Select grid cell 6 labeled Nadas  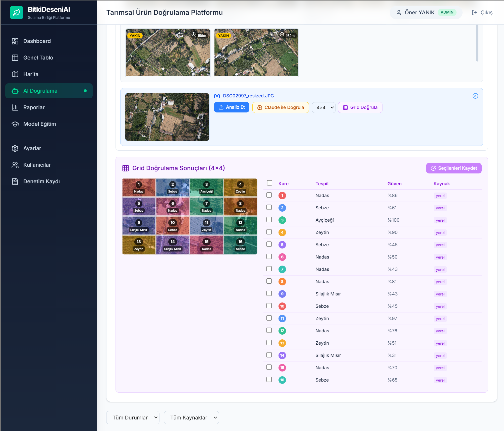[x=173, y=207]
